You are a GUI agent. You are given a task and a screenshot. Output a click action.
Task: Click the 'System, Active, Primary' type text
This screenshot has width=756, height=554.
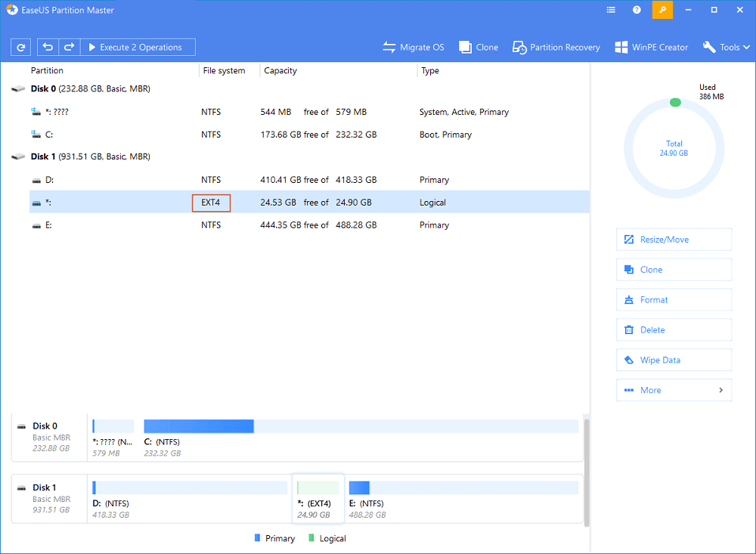click(x=464, y=112)
